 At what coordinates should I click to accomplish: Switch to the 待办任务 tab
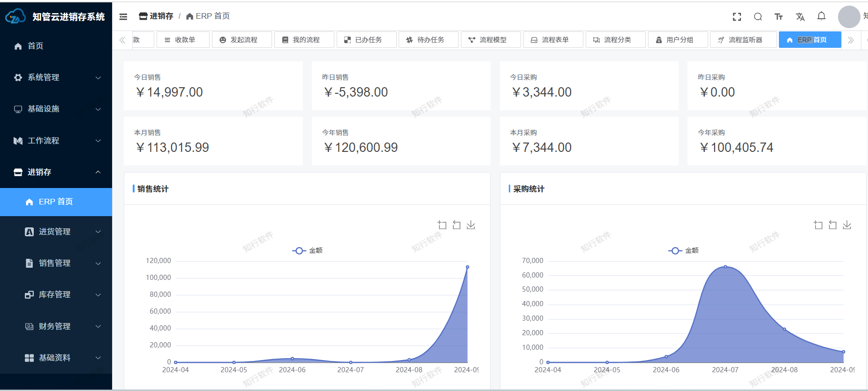[428, 40]
